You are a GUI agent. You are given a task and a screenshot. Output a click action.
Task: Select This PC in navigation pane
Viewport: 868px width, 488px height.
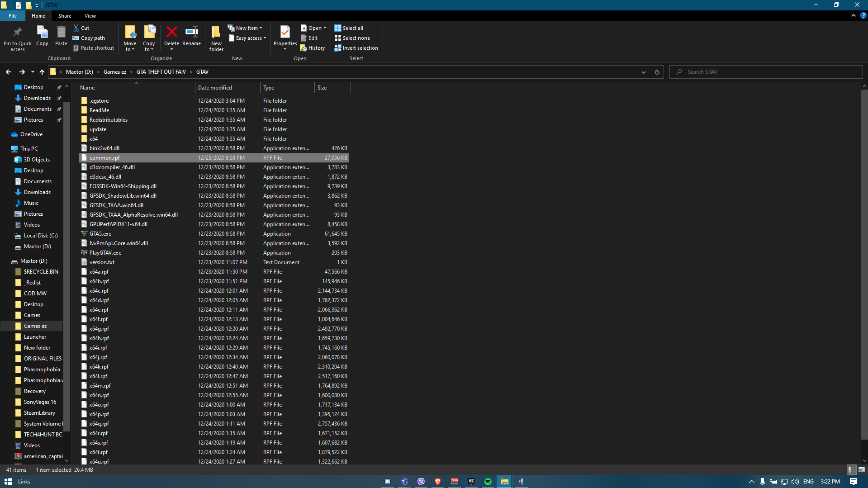[x=29, y=149]
